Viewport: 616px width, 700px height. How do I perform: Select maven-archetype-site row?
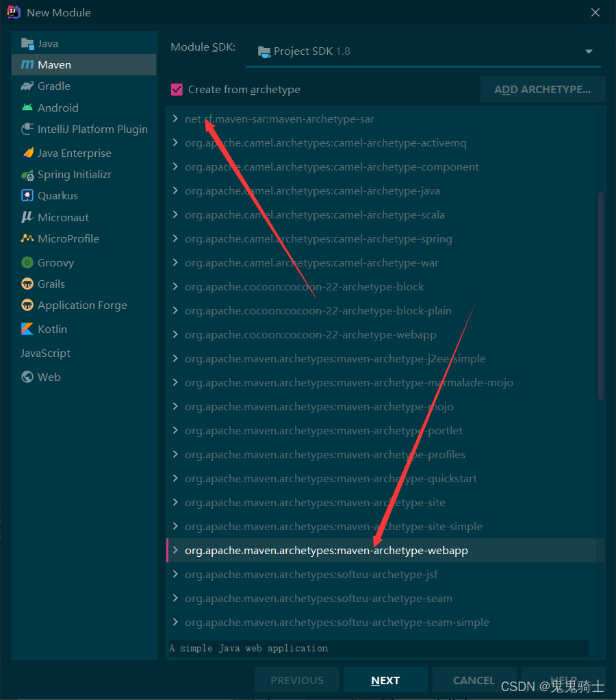pyautogui.click(x=381, y=503)
